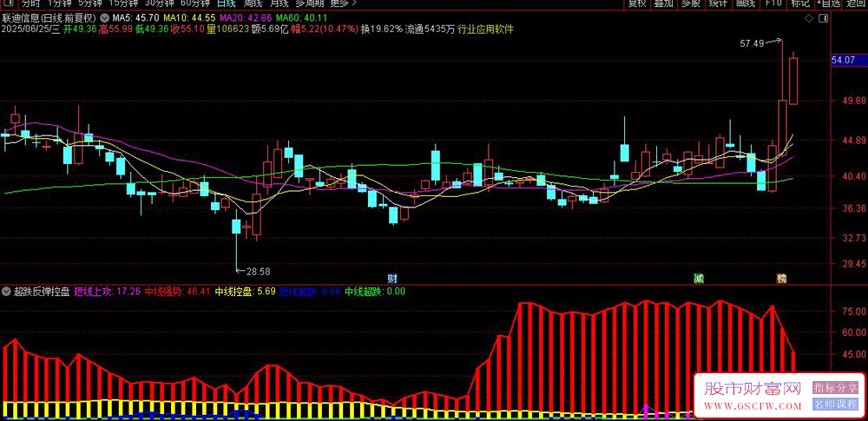Click the 行业应用软件 industry link
Image resolution: width=868 pixels, height=421 pixels.
[x=485, y=30]
